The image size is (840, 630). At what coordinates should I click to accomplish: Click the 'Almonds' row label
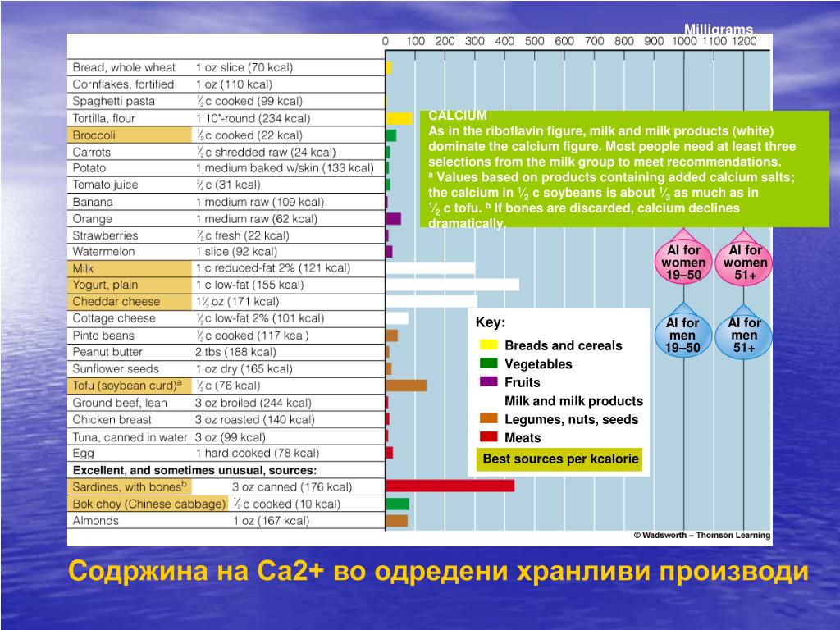coord(95,521)
